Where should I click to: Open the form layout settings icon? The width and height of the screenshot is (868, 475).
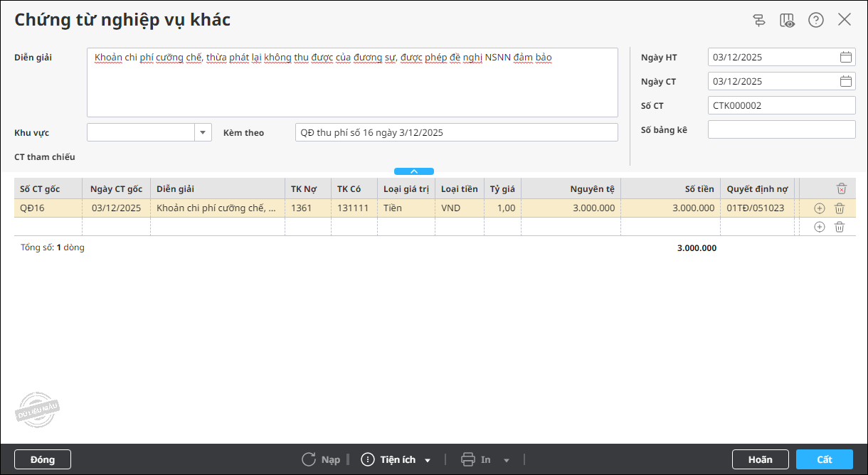point(759,20)
